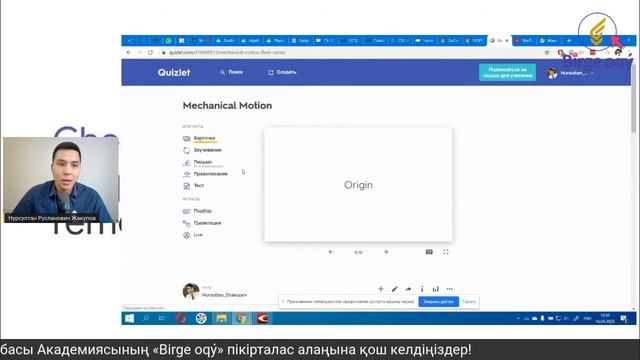View set statistics bar chart icon
This screenshot has width=640, height=360.
coord(436,289)
